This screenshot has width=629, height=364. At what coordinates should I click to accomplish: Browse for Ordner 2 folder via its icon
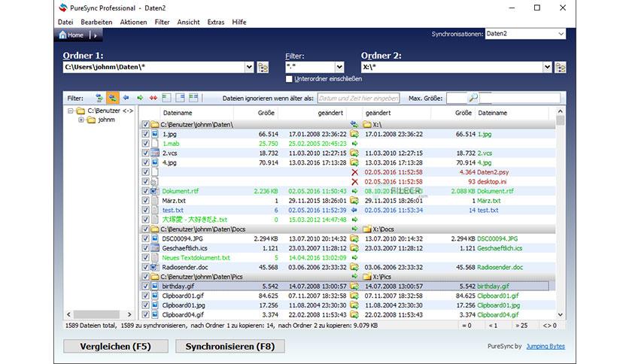tap(561, 68)
